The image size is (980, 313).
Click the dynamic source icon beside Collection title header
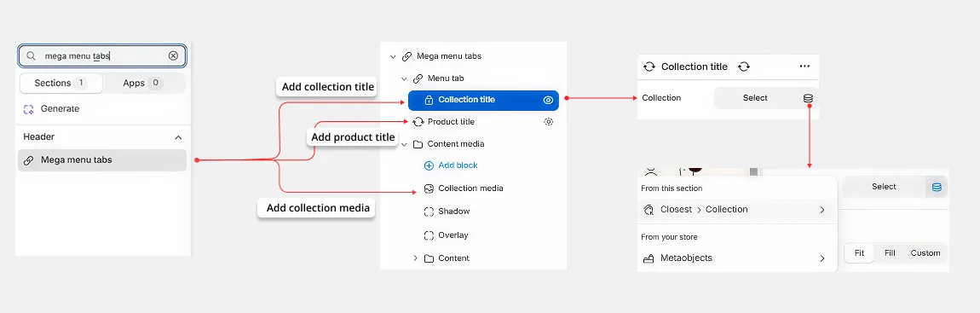pyautogui.click(x=744, y=67)
